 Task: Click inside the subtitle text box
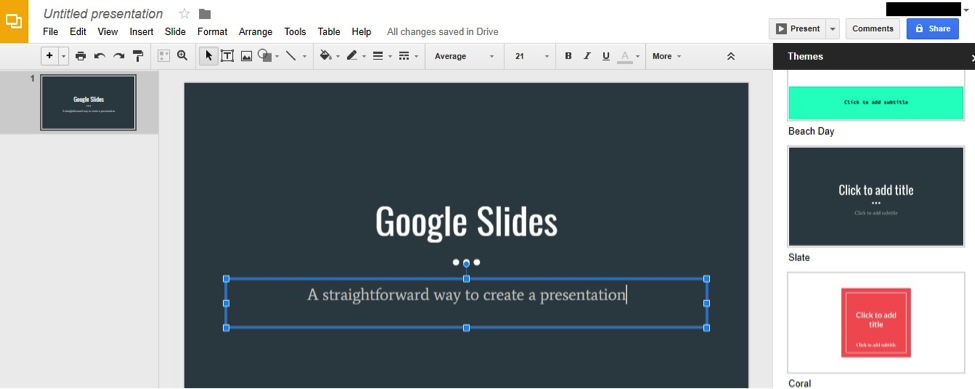466,303
